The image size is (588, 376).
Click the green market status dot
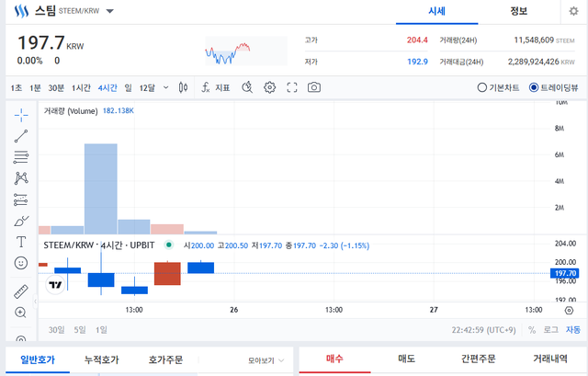[x=169, y=245]
